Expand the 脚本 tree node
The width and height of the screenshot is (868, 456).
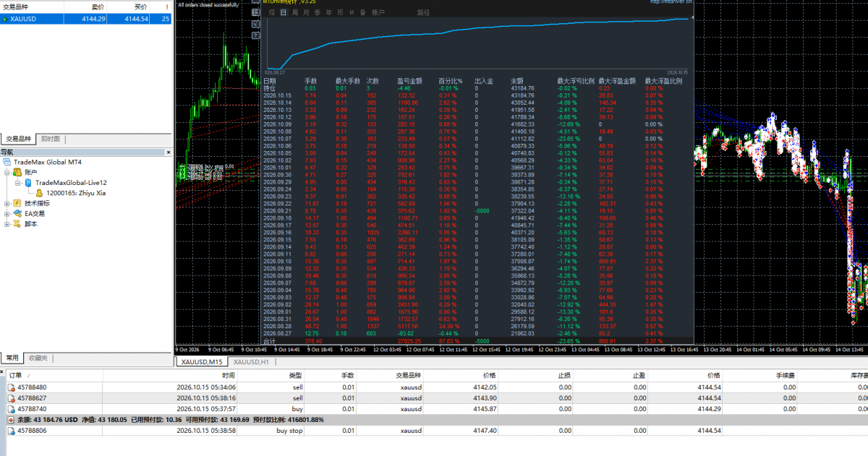[7, 224]
